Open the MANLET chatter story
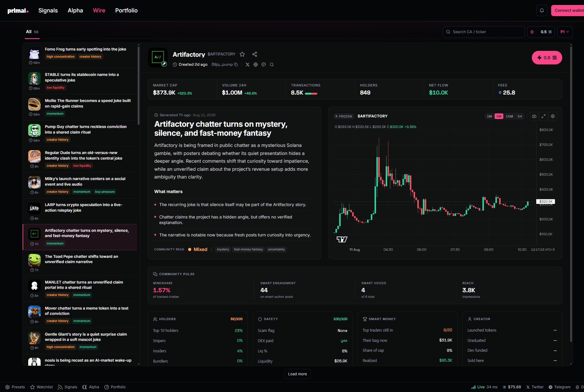Viewport: 584px width, 392px height. [x=80, y=289]
